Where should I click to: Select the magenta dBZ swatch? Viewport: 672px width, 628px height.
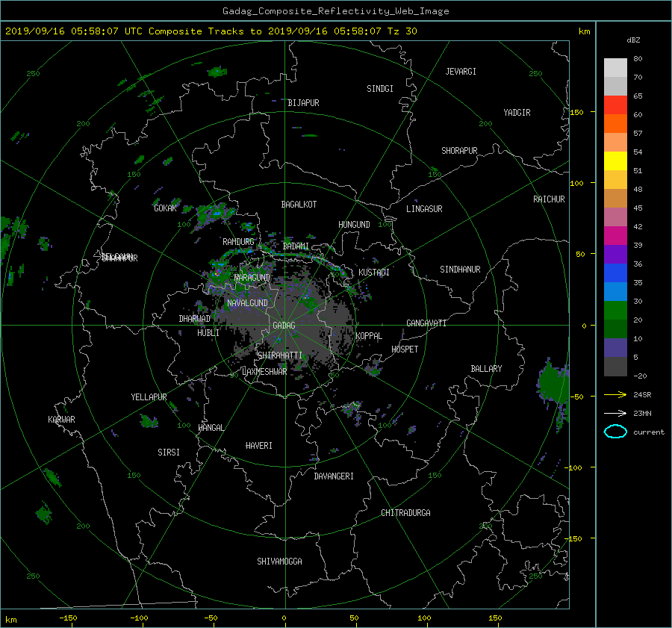coord(615,236)
